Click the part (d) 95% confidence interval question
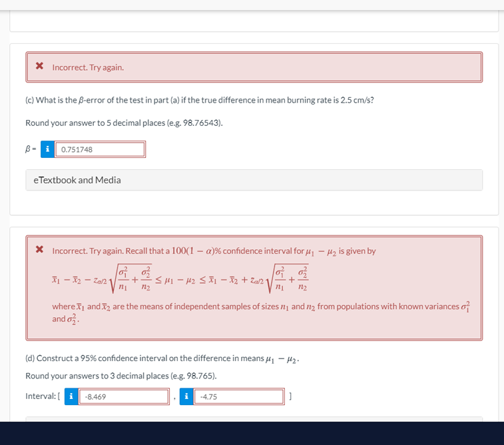 click(x=162, y=358)
